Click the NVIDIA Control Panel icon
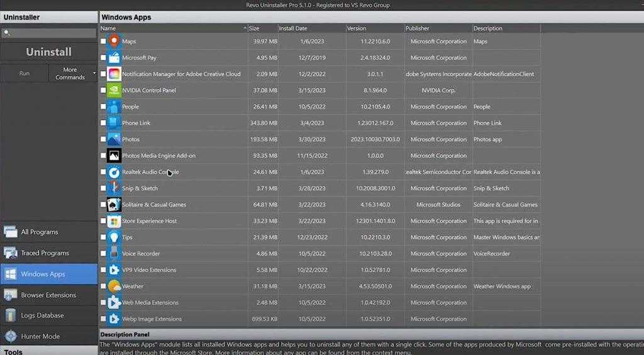The height and width of the screenshot is (355, 644). coord(114,90)
